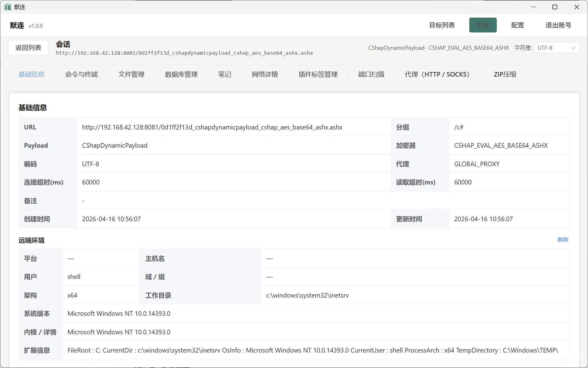Click the URL field in 基础信息
The image size is (588, 368).
(212, 127)
